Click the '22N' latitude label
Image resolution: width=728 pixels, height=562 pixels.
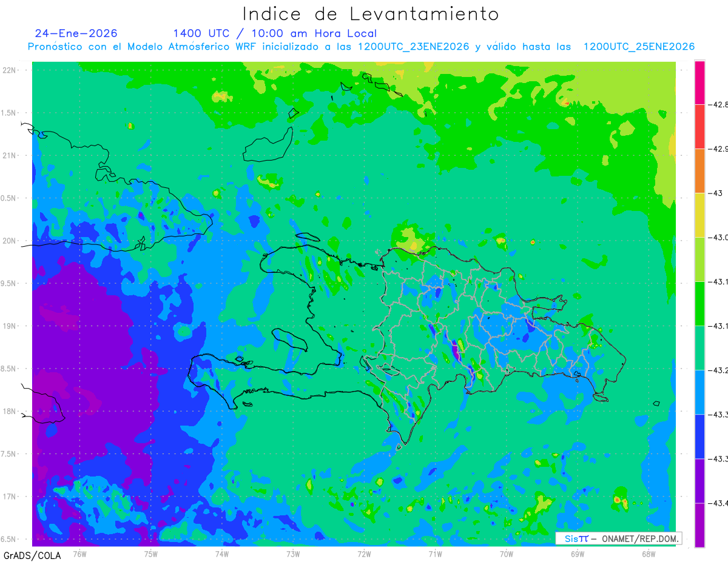[10, 70]
